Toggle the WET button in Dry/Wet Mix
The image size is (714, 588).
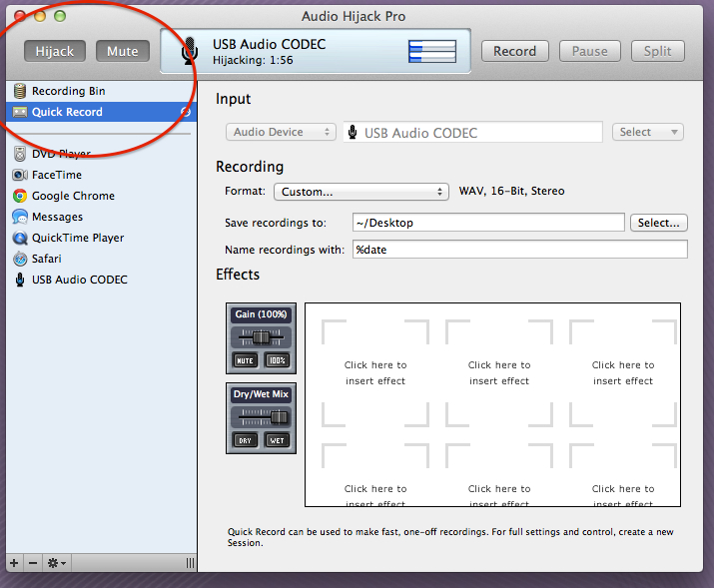tap(277, 440)
